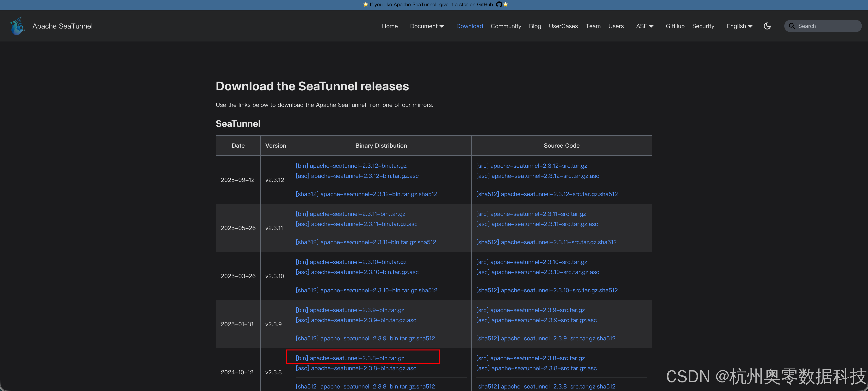The height and width of the screenshot is (391, 868).
Task: Open the English language dropdown
Action: (739, 26)
